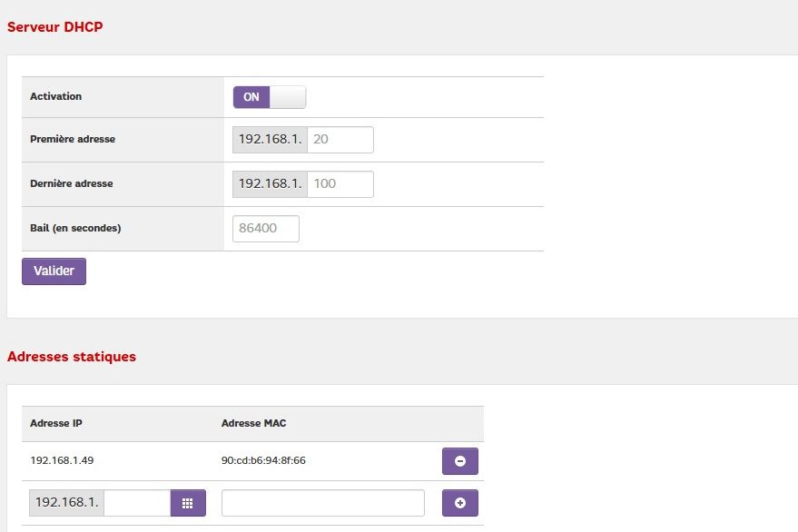Click the Bail (en secondes) label

75,228
